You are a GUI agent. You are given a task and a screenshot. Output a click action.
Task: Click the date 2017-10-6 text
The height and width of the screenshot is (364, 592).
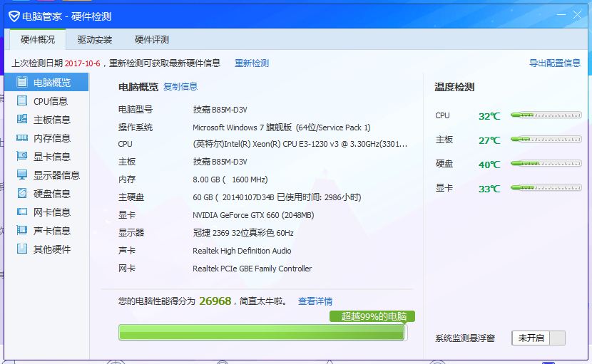(82, 63)
